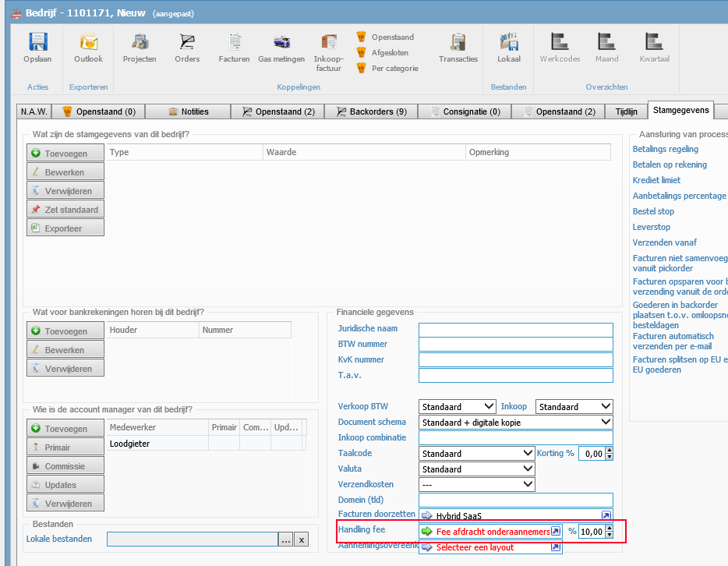Viewport: 728px width, 566px height.
Task: Increase the Handling fee percentage
Action: [x=609, y=528]
